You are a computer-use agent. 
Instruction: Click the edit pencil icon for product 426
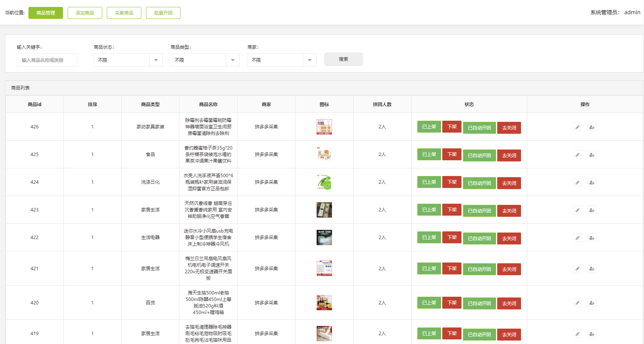pyautogui.click(x=578, y=127)
